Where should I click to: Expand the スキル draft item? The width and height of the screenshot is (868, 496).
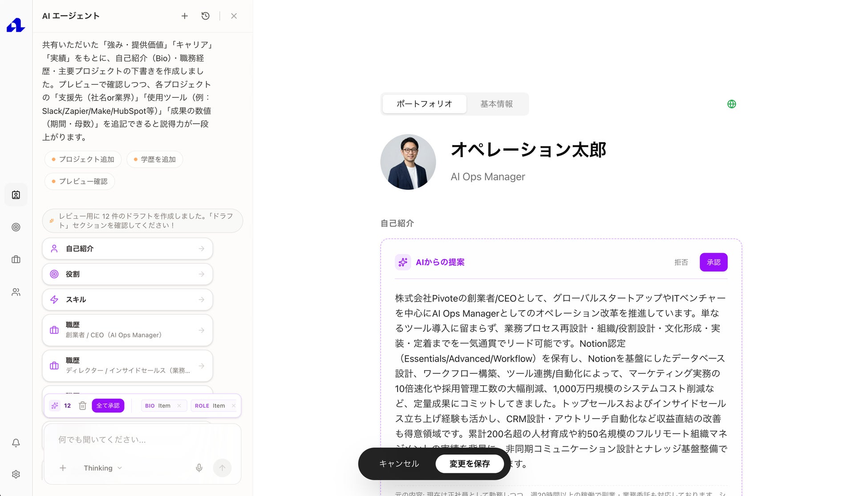pos(127,299)
